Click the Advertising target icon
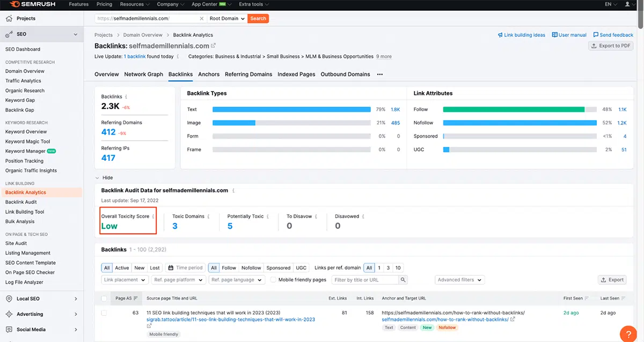This screenshot has height=342, width=644. point(9,314)
